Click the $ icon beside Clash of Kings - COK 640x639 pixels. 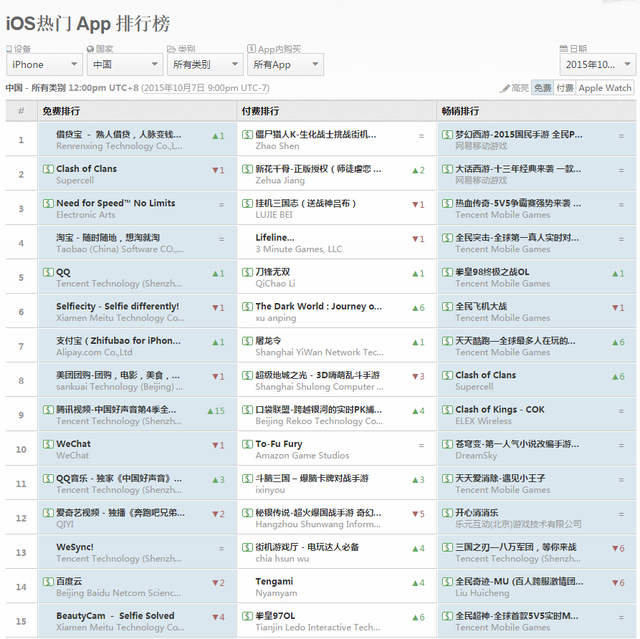click(x=447, y=409)
